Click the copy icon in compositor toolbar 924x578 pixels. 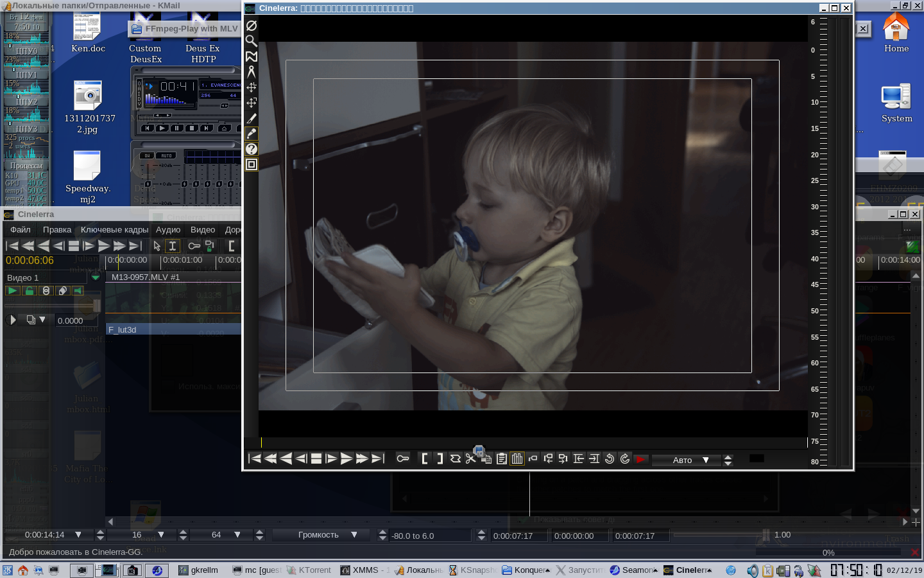point(486,459)
